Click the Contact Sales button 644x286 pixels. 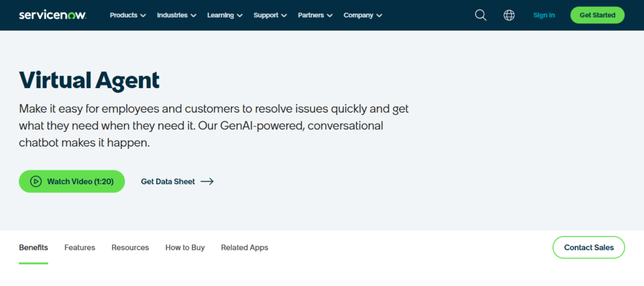[589, 248]
